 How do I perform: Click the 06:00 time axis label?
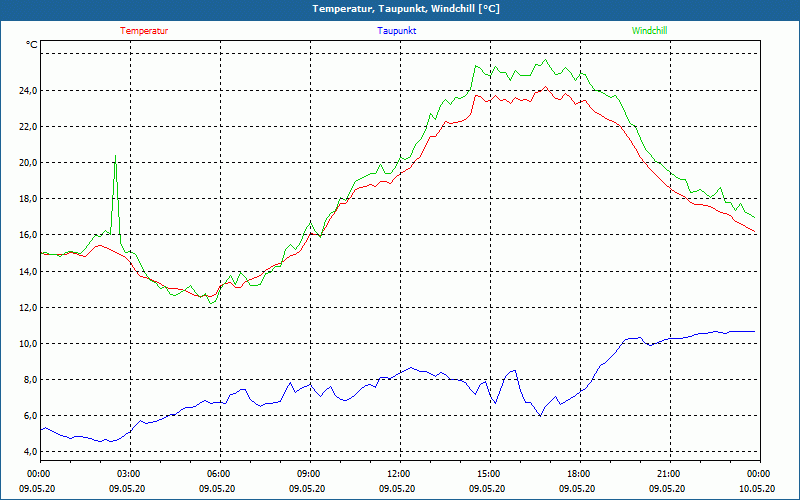[x=219, y=474]
